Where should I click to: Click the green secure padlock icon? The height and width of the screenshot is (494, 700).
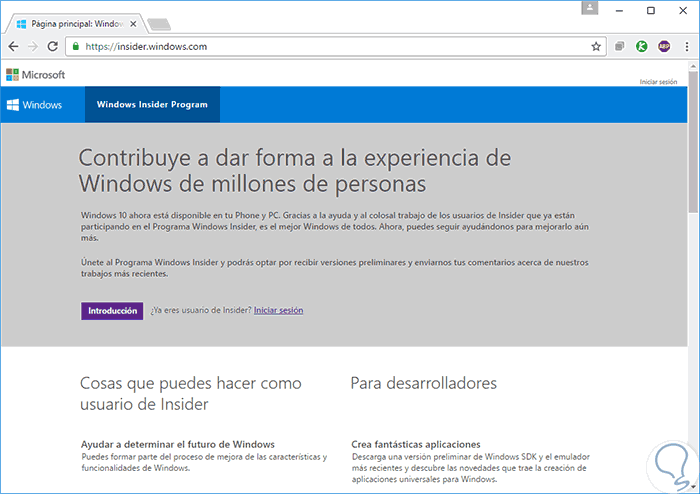[x=75, y=46]
